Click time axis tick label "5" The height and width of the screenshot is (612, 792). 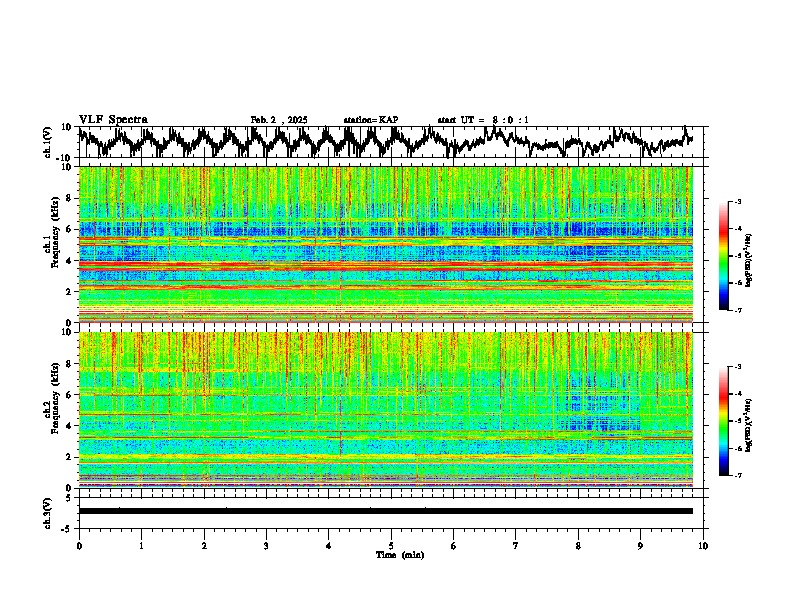[x=391, y=546]
